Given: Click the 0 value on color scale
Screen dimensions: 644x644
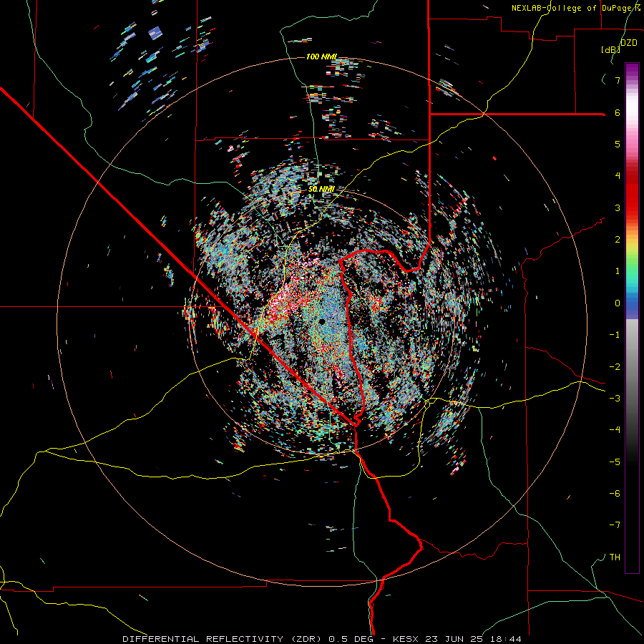Looking at the screenshot, I should click(x=618, y=303).
